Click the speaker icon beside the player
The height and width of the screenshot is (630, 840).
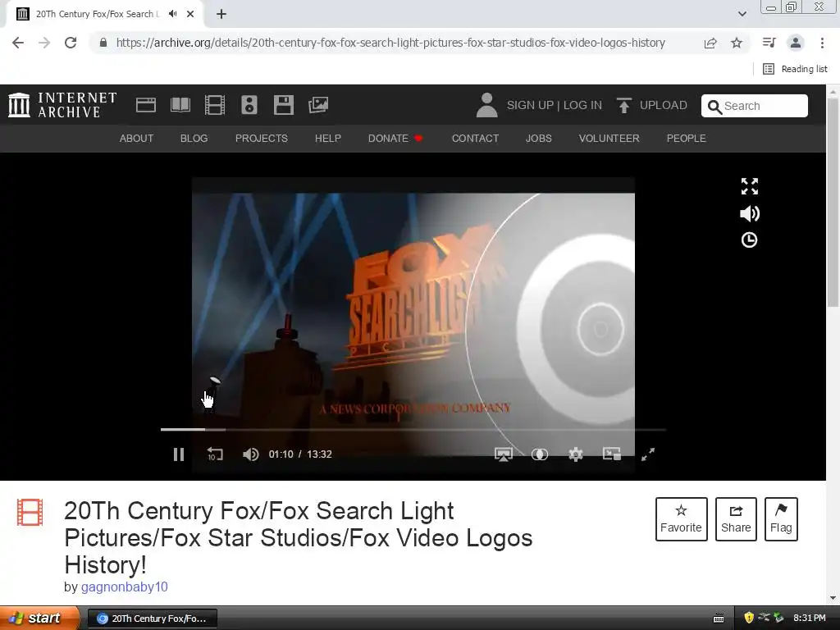coord(750,214)
